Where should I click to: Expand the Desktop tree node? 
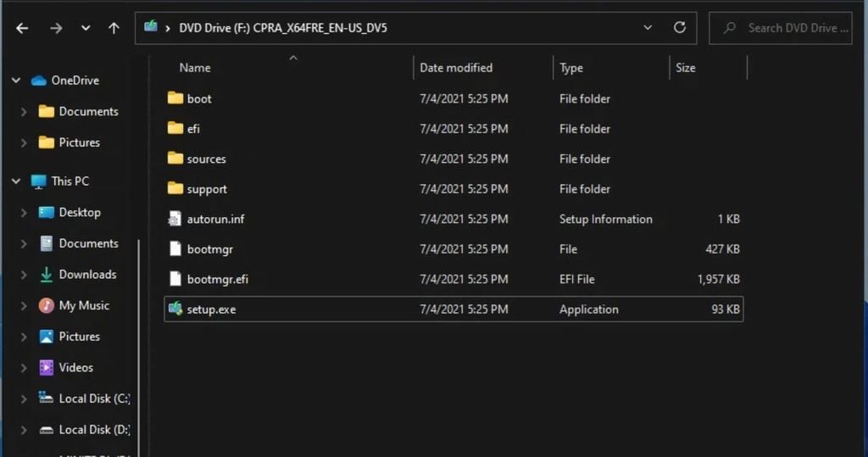coord(23,213)
